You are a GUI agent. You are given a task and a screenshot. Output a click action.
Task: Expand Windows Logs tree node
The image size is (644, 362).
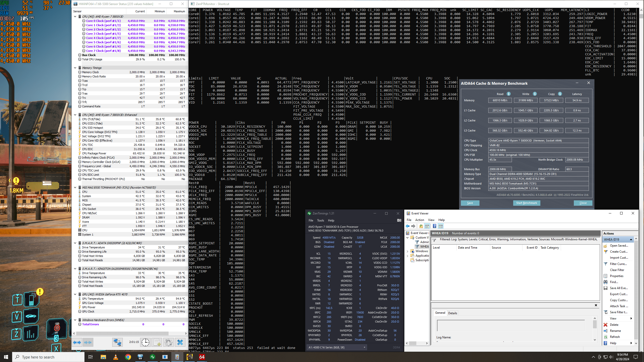pos(408,251)
